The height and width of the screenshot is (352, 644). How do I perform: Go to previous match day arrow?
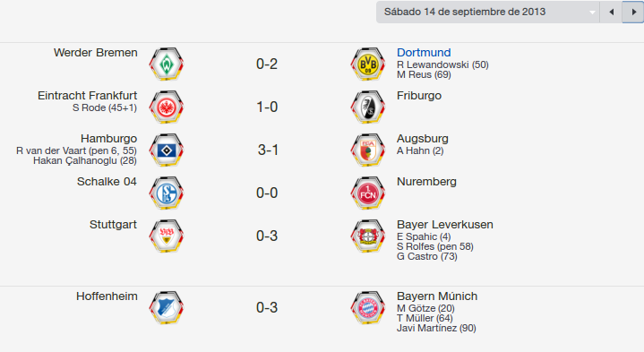611,12
